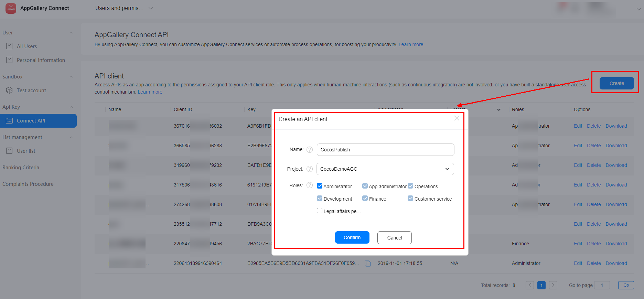Collapse the Api Key sidebar section
The width and height of the screenshot is (644, 299).
[71, 107]
